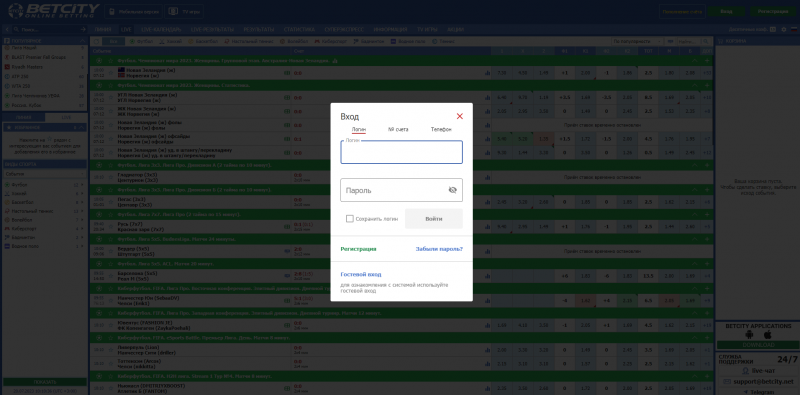800x395 pixels.
Task: Select the Бадминтон sport filter
Action: click(x=369, y=41)
